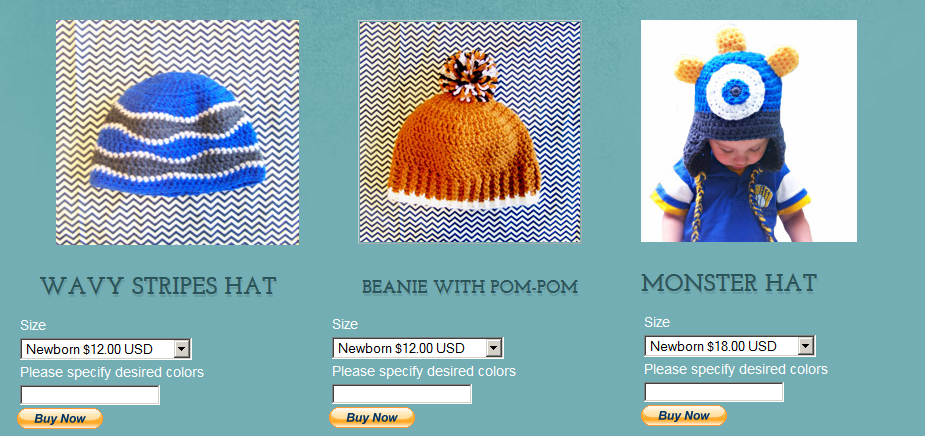Click Please specify desired colors under Wavy Stripes

pyautogui.click(x=112, y=373)
